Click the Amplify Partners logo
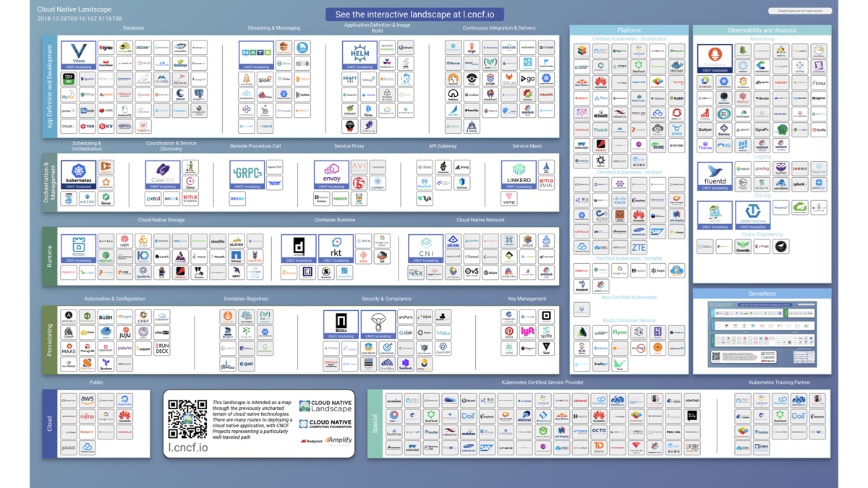This screenshot has height=488, width=868. click(x=338, y=440)
